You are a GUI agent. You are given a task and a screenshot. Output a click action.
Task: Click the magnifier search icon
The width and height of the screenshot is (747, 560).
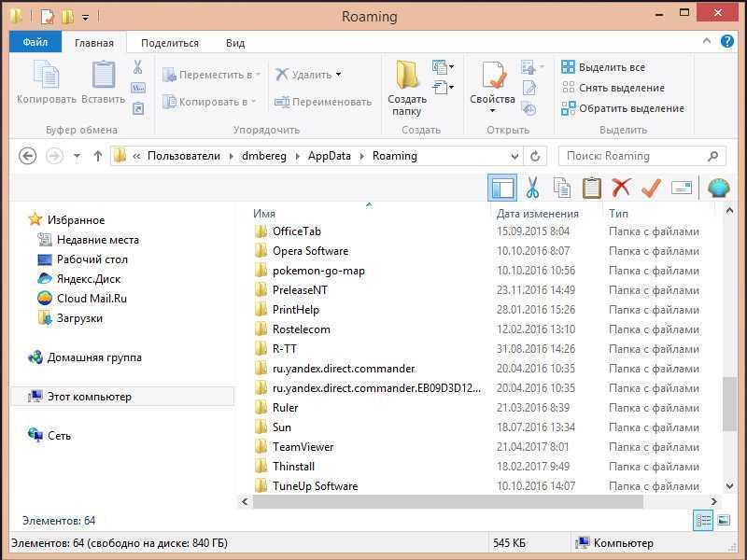pos(712,156)
